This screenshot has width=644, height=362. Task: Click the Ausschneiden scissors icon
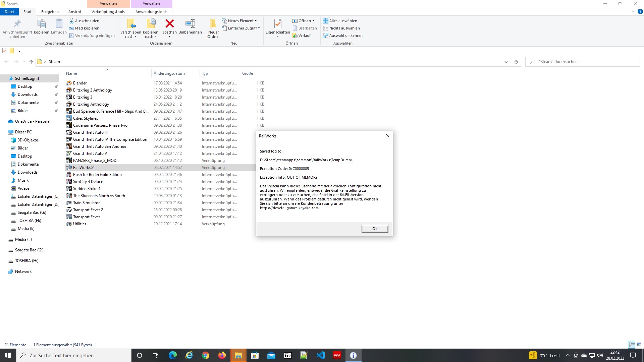click(x=71, y=21)
